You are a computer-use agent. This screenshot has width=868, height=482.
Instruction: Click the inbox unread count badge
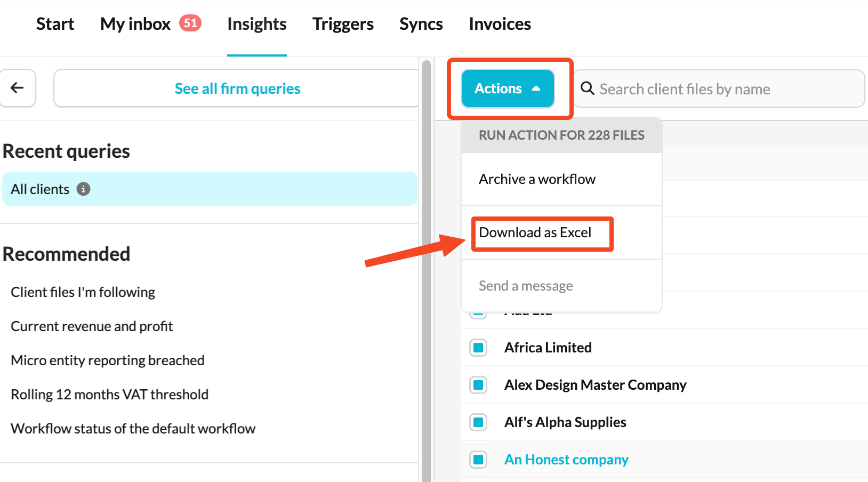190,23
